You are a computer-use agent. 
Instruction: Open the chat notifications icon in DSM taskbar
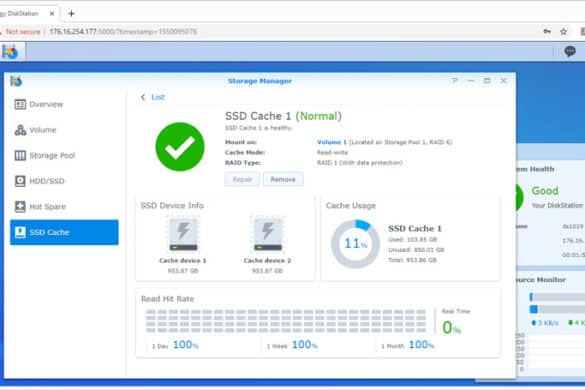570,51
